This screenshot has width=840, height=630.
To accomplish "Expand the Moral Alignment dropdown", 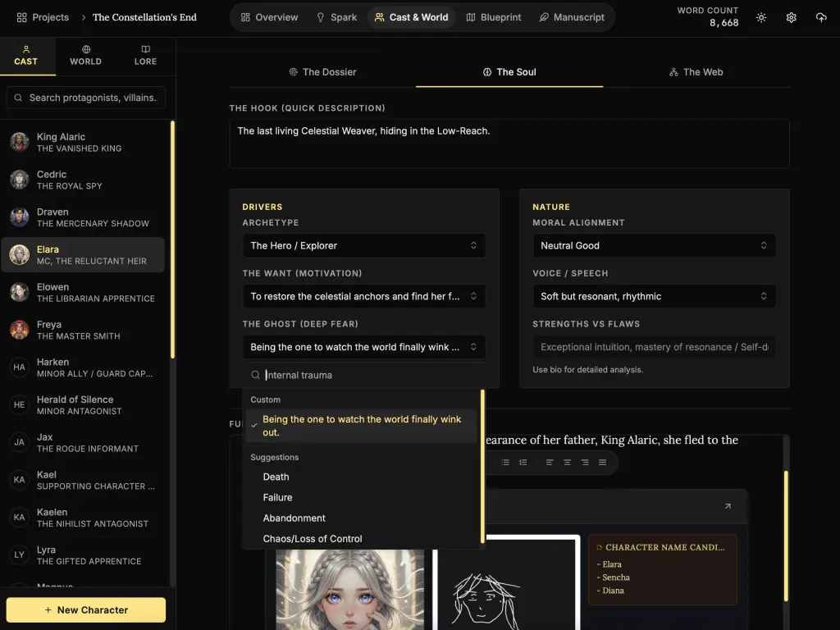I will pyautogui.click(x=654, y=245).
